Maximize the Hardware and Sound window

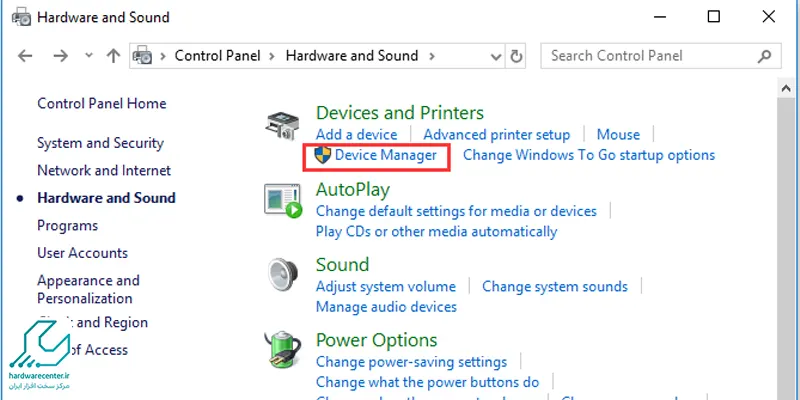[714, 17]
